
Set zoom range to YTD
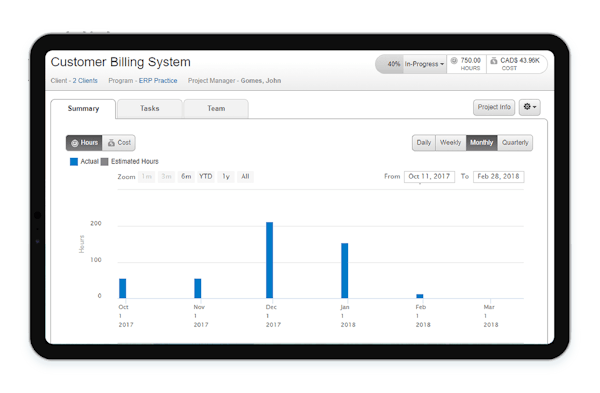[x=205, y=177]
